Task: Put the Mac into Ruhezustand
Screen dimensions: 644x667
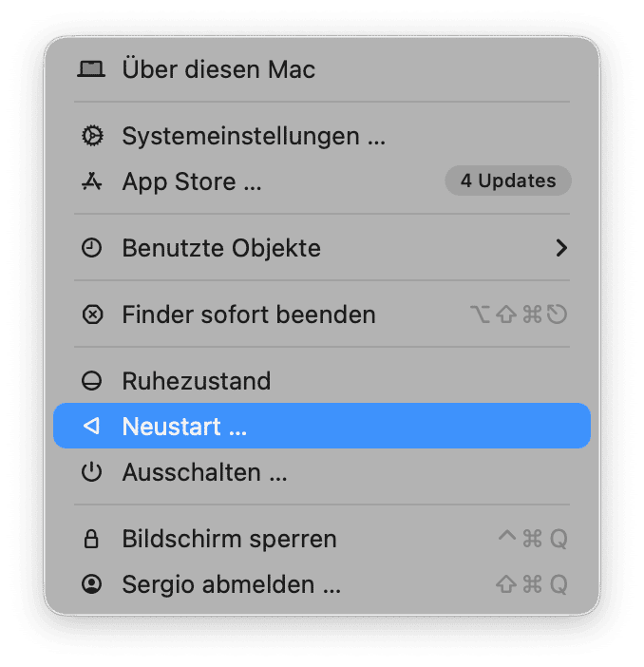Action: pyautogui.click(x=197, y=381)
